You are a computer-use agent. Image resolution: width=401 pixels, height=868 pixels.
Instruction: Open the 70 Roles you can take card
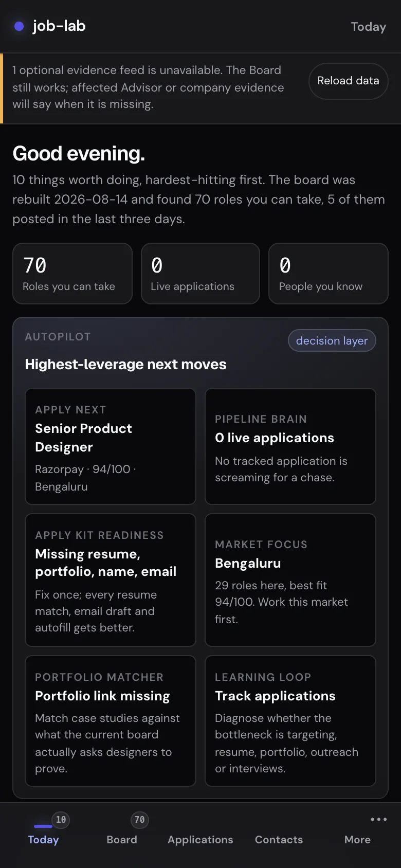[x=72, y=274]
